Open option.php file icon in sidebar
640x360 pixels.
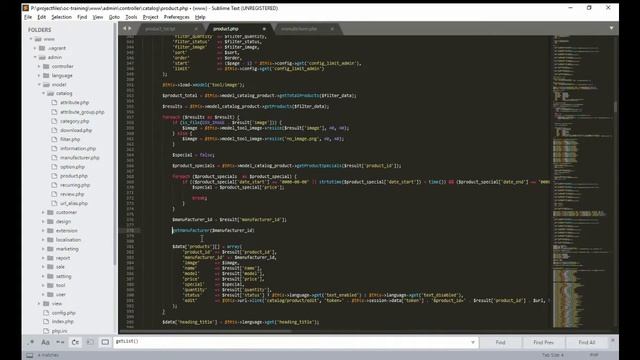54,167
